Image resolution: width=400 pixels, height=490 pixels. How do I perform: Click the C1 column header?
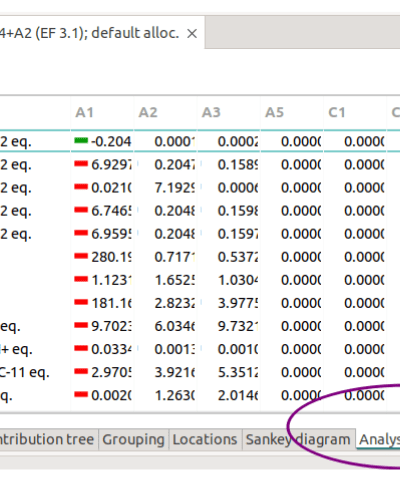(x=355, y=112)
